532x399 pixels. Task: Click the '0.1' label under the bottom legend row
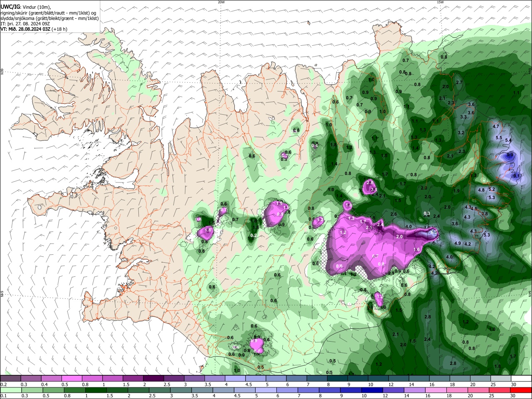pos(3,396)
